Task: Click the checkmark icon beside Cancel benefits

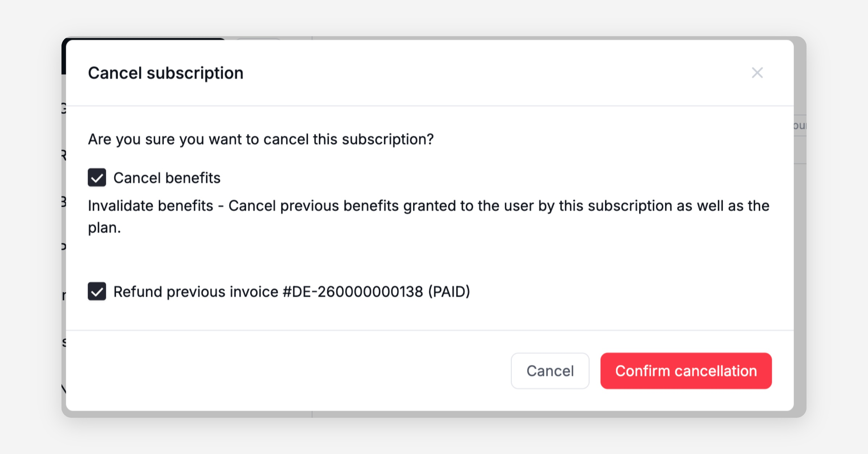Action: pos(97,178)
